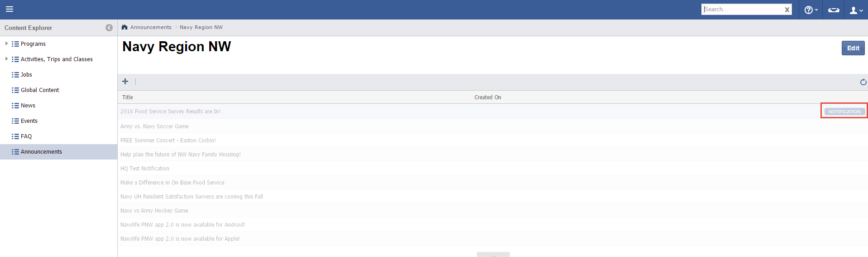
Task: Open HQ Test Notification announcement
Action: click(x=145, y=169)
